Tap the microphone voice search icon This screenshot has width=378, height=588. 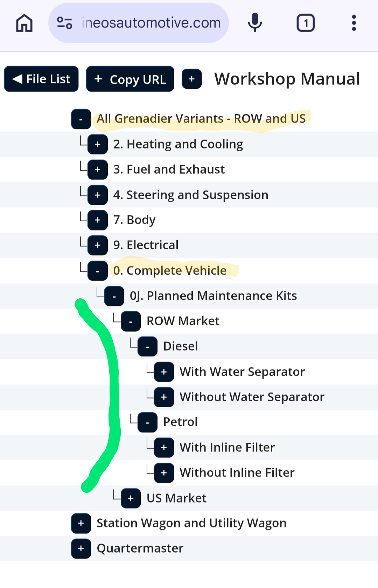pos(255,23)
